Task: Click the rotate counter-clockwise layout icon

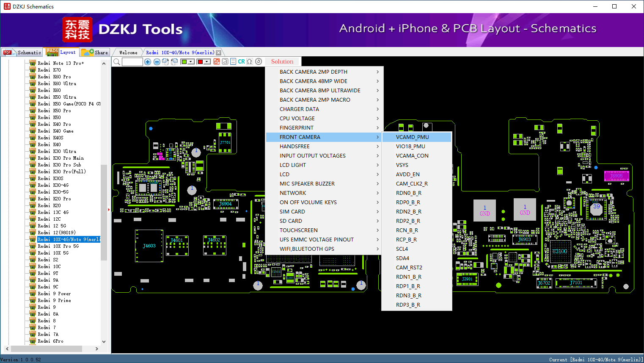Action: [x=174, y=62]
